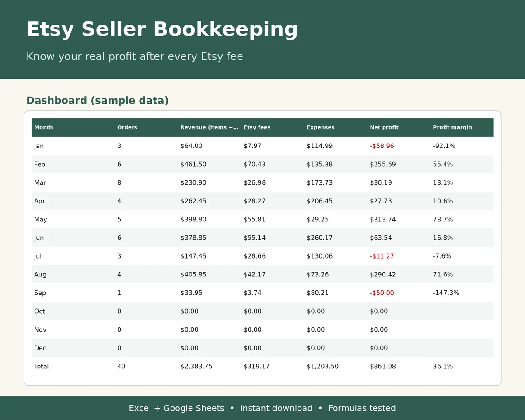Click the Etsy fees column header
The image size is (525, 420).
pyautogui.click(x=257, y=127)
